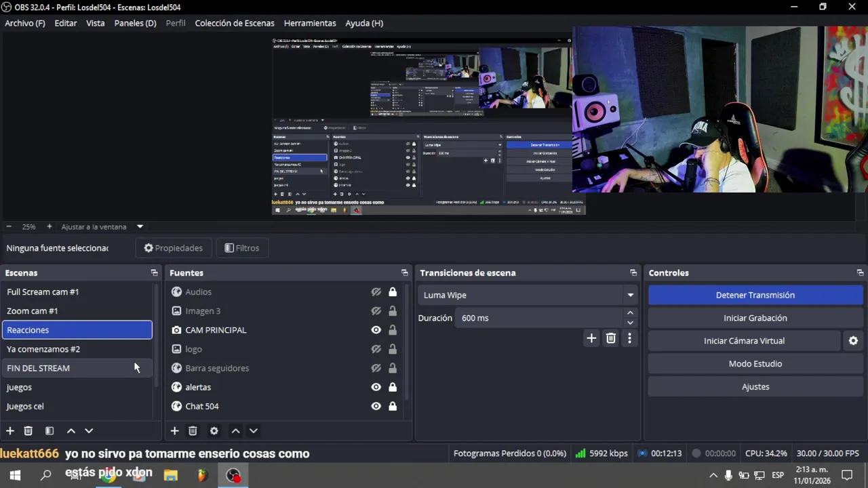The height and width of the screenshot is (488, 868).
Task: Open source properties gear in Fuentes toolbar
Action: pyautogui.click(x=214, y=431)
